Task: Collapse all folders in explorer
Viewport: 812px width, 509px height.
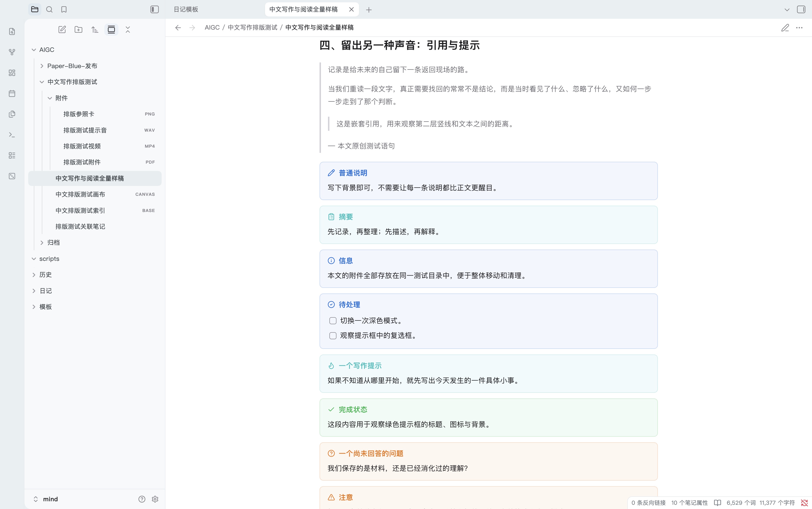Action: 128,30
